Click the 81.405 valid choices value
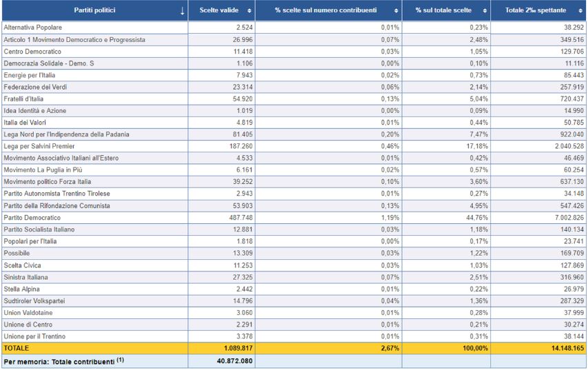The height and width of the screenshot is (370, 588). click(x=243, y=134)
